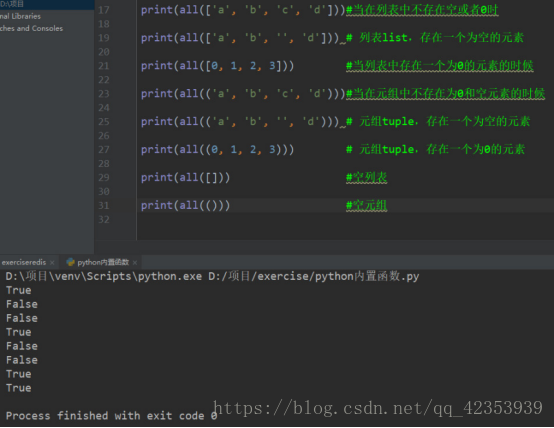Click comment #空元组
This screenshot has width=554, height=428.
(366, 205)
